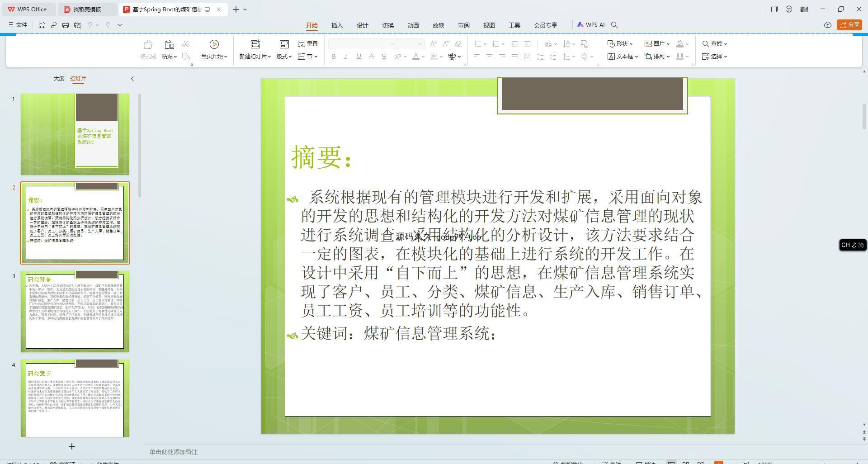Click the increase font size icon
The height and width of the screenshot is (464, 868).
pyautogui.click(x=433, y=44)
